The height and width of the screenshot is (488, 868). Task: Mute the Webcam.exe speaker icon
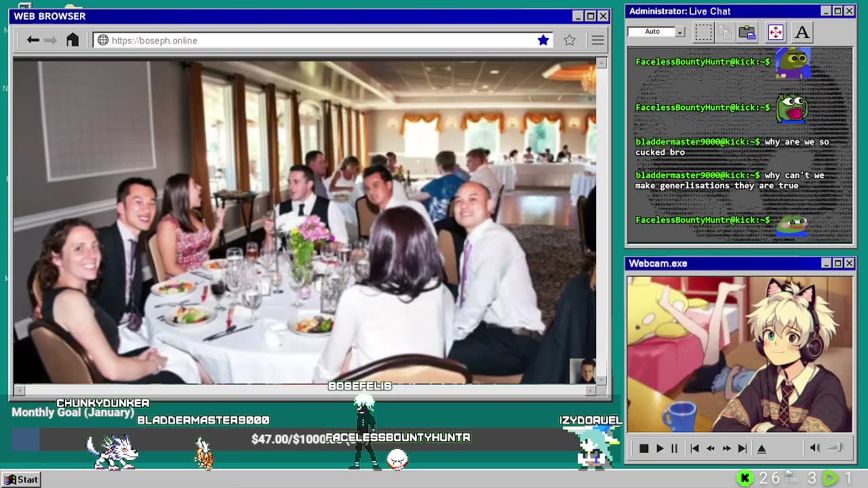(815, 448)
